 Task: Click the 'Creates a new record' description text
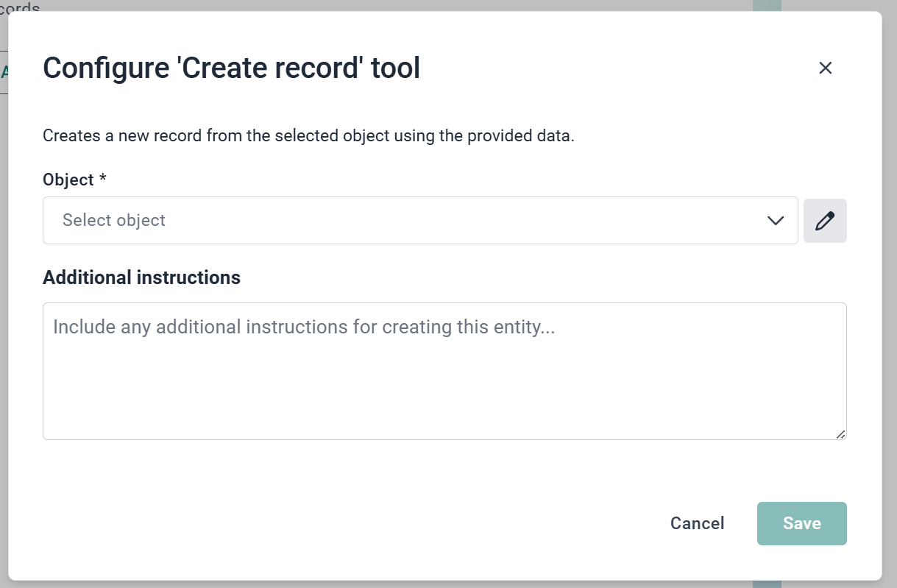tap(308, 136)
